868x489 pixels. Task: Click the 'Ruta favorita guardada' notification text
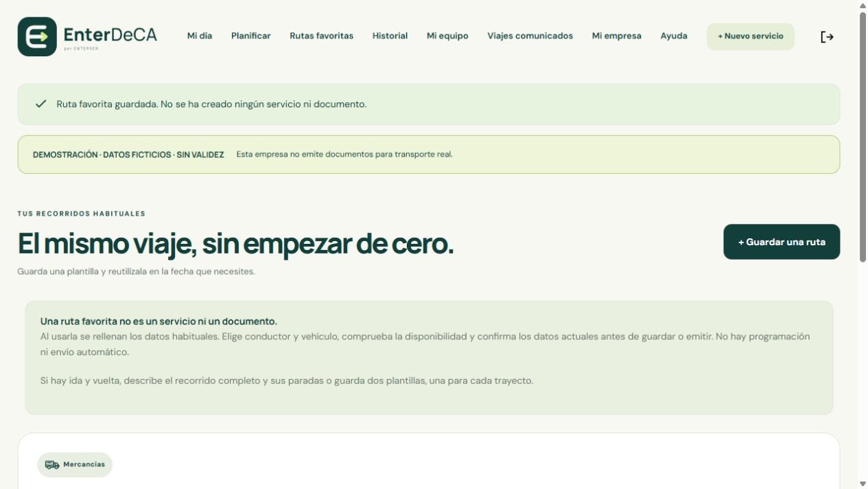(x=211, y=104)
